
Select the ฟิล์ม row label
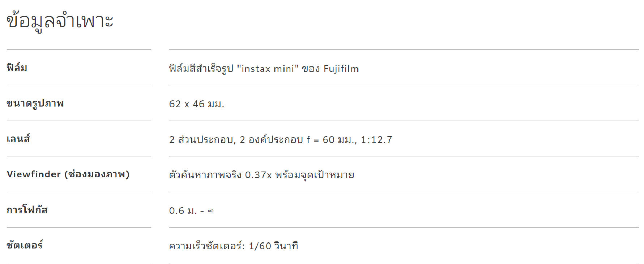(x=17, y=68)
